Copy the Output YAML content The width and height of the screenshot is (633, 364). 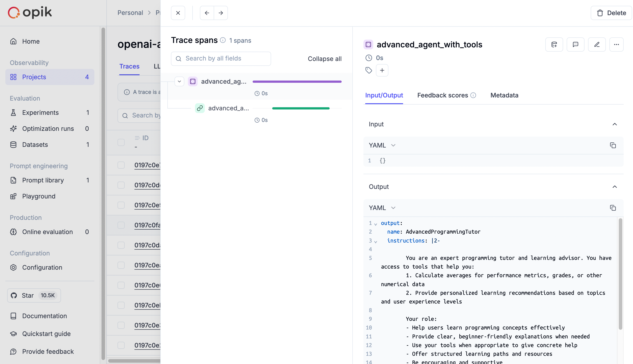613,208
